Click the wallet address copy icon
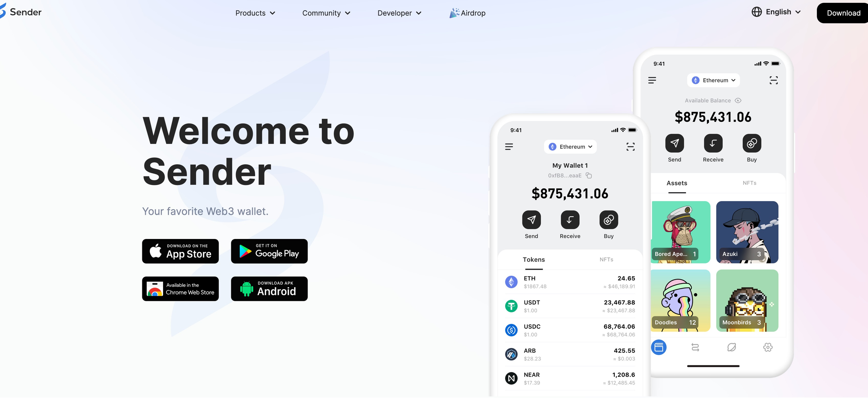The image size is (868, 398). pyautogui.click(x=588, y=176)
